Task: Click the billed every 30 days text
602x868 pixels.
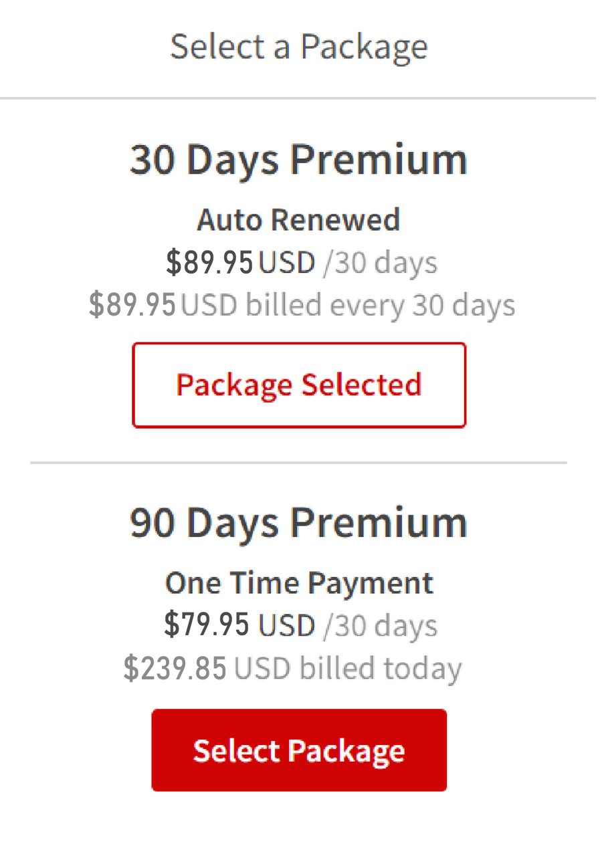Action: 380,305
